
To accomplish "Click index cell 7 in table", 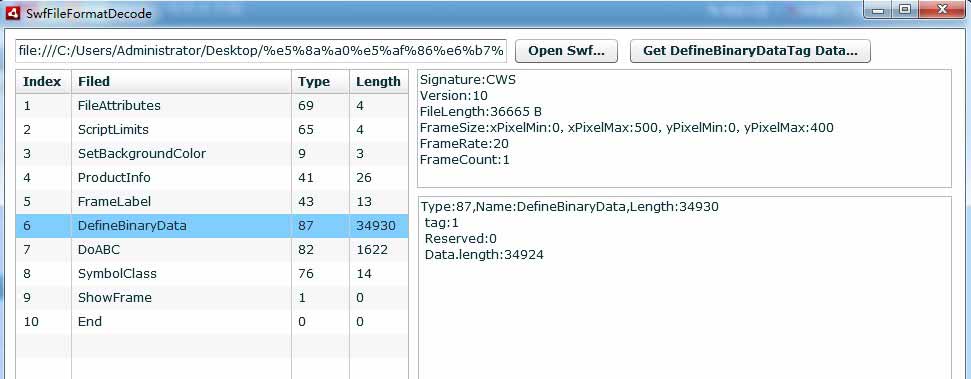I will pos(27,250).
